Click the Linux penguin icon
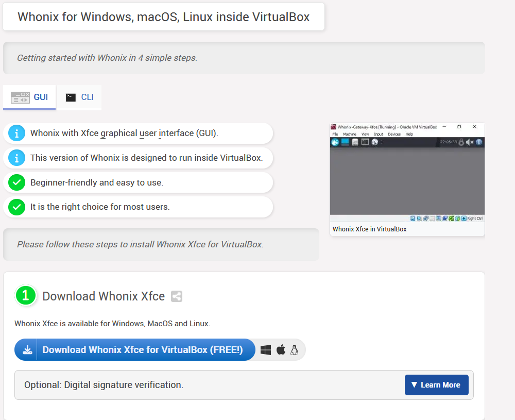 (295, 350)
